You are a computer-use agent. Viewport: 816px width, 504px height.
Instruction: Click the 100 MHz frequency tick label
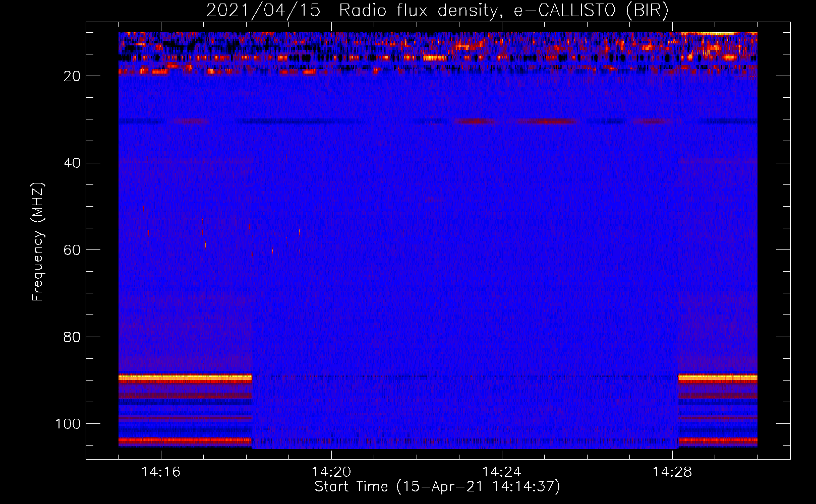click(68, 424)
